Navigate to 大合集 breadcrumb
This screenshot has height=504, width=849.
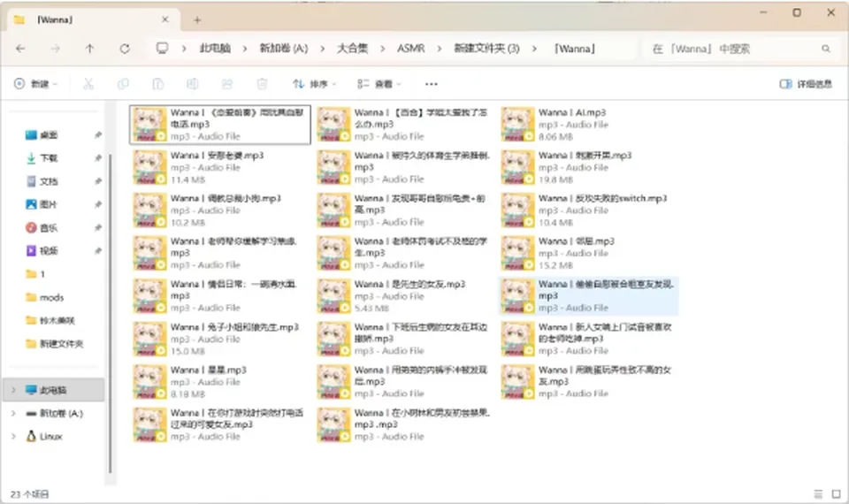(352, 49)
